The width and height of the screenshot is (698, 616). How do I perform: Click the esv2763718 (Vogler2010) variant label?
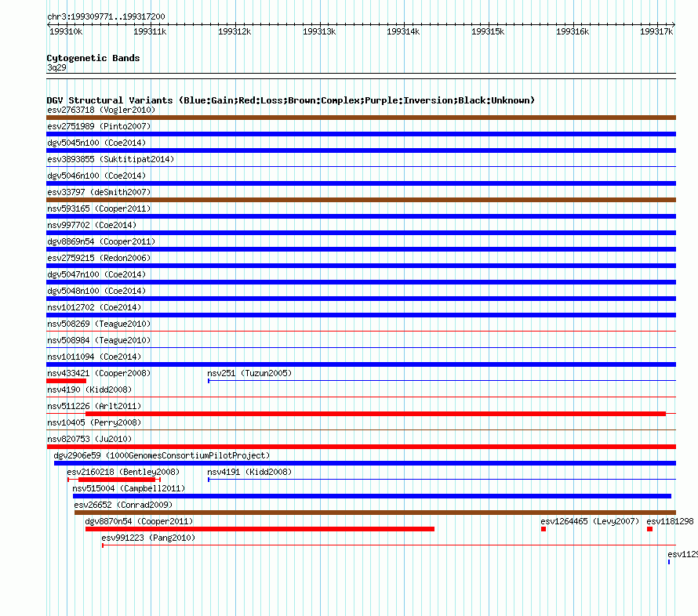click(101, 110)
